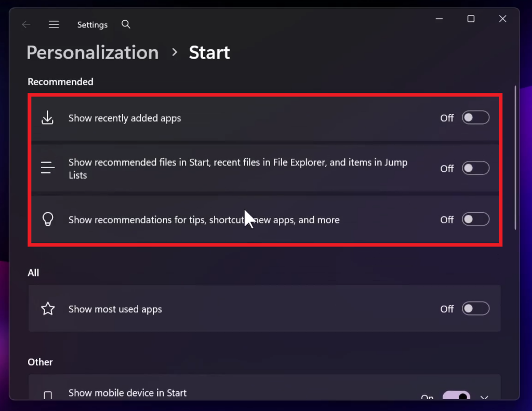Maximize the Settings window

[x=471, y=19]
